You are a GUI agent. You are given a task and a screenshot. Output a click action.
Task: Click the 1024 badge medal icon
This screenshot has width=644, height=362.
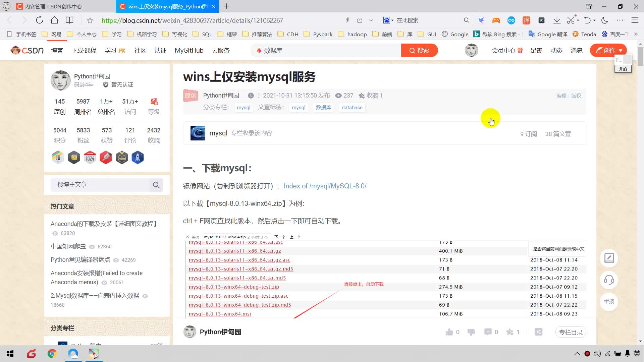point(90,158)
